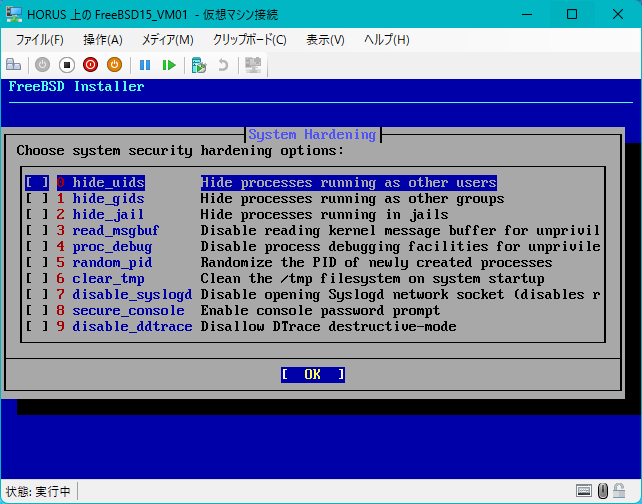Viewport: 642px width, 504px height.
Task: Create a checkpoint using toolbar icon
Action: click(199, 65)
